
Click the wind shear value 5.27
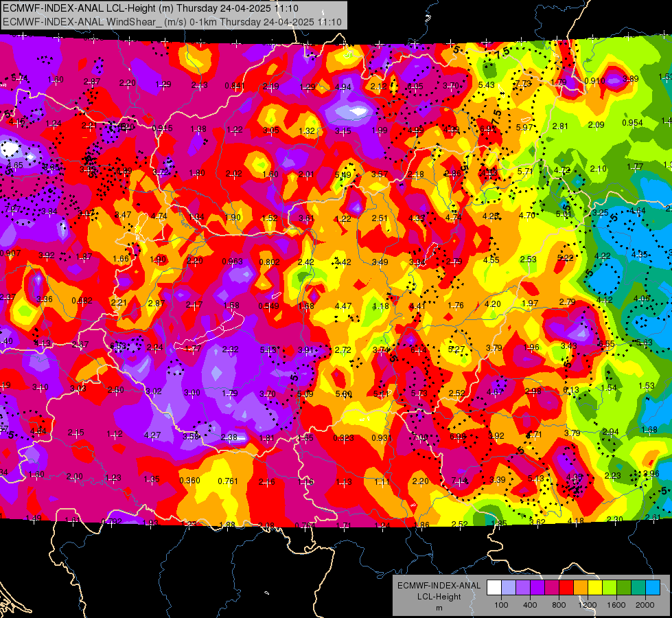coord(456,350)
